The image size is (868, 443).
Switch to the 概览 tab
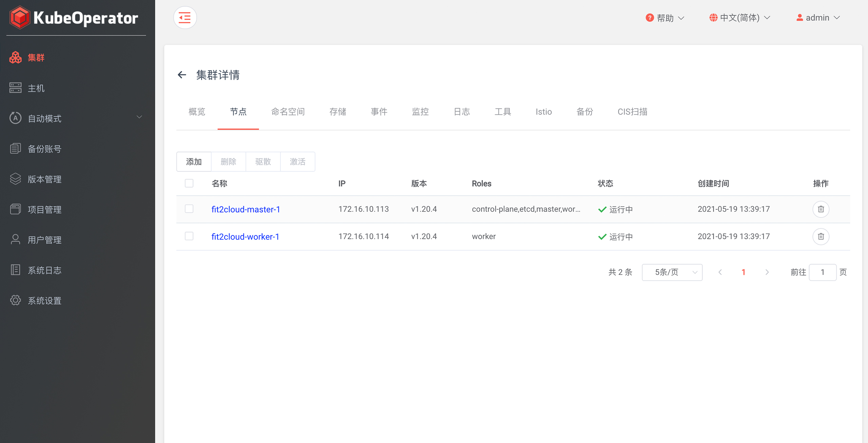(197, 112)
